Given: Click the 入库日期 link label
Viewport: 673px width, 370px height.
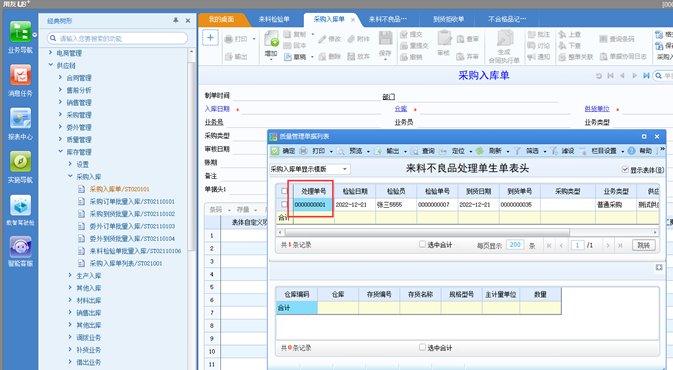Looking at the screenshot, I should coord(217,109).
